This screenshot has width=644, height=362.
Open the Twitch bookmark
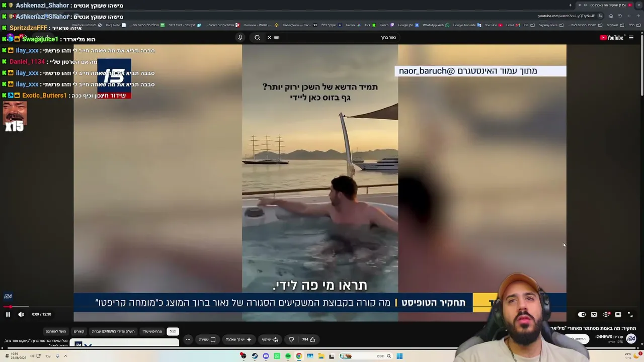point(386,25)
